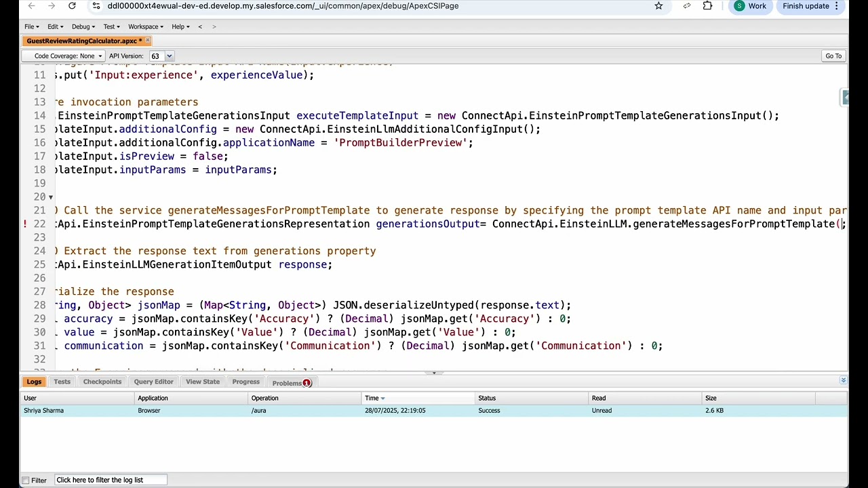Screen dimensions: 868x488
Task: Bookmark this page with the star icon
Action: click(x=658, y=6)
